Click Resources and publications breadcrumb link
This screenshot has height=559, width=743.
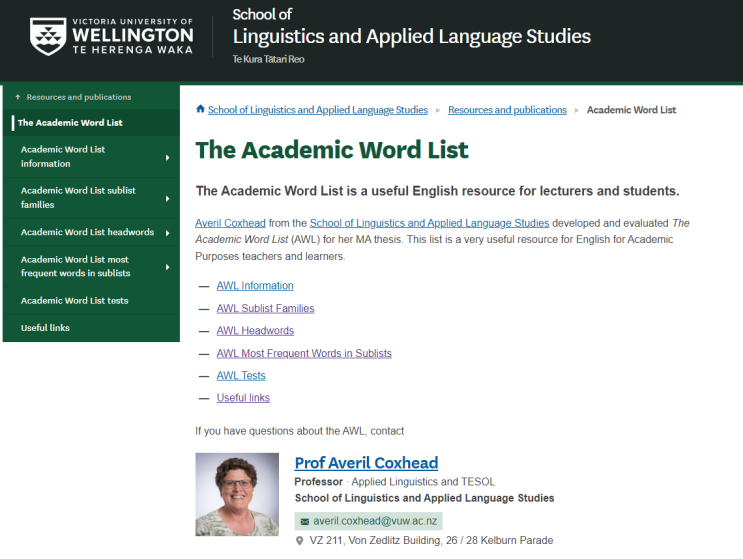coord(507,110)
